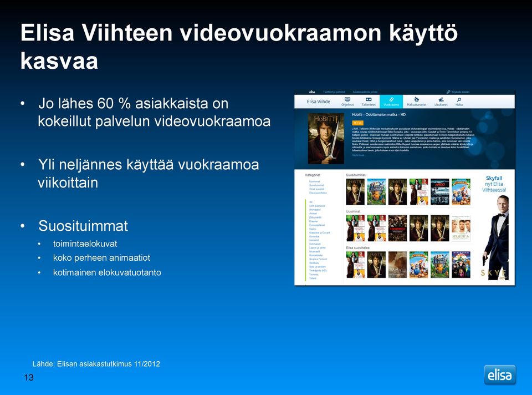532x395 pixels.
Task: Select the Kauhu category
Action: [x=313, y=229]
